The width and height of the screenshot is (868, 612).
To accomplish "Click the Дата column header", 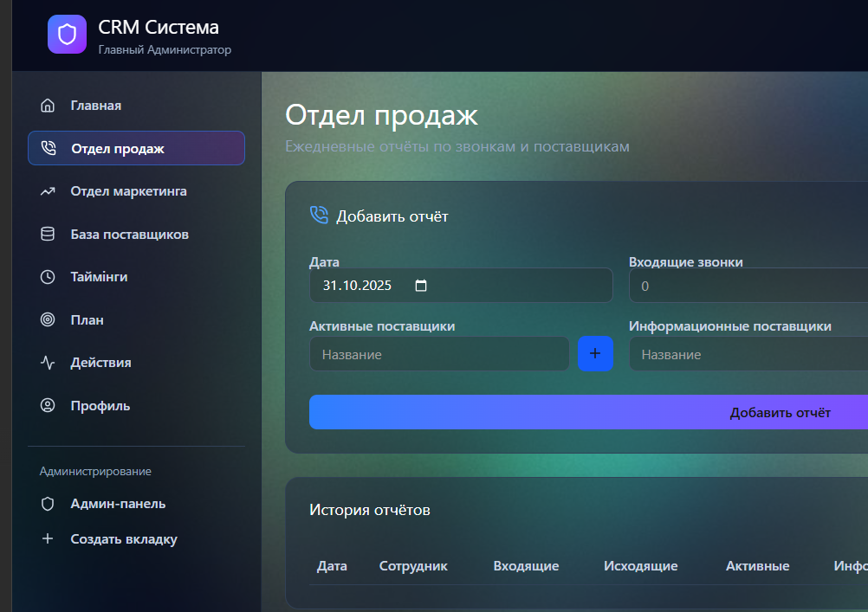I will 332,566.
